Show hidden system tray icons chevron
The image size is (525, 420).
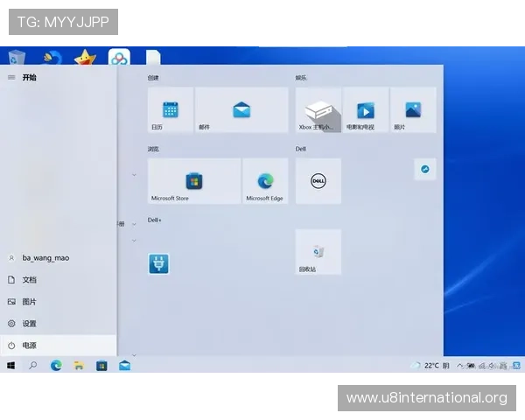[460, 366]
